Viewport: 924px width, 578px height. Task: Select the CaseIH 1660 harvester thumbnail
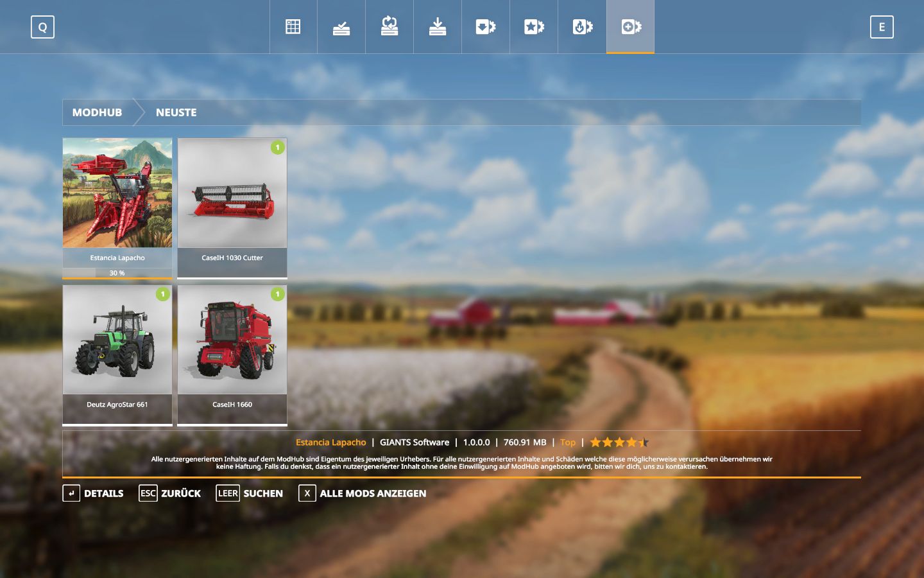click(232, 340)
